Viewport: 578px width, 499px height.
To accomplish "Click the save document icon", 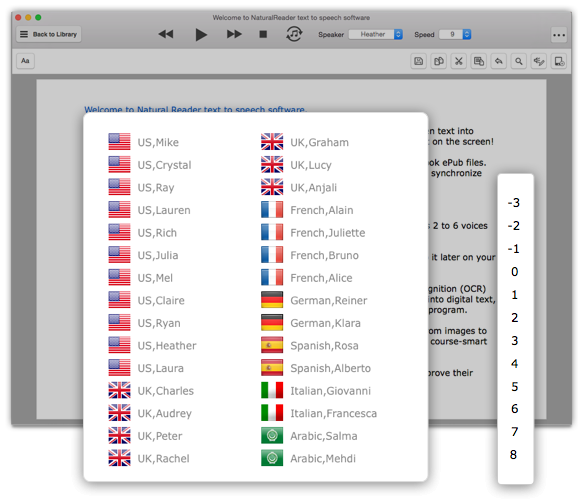I will 418,61.
